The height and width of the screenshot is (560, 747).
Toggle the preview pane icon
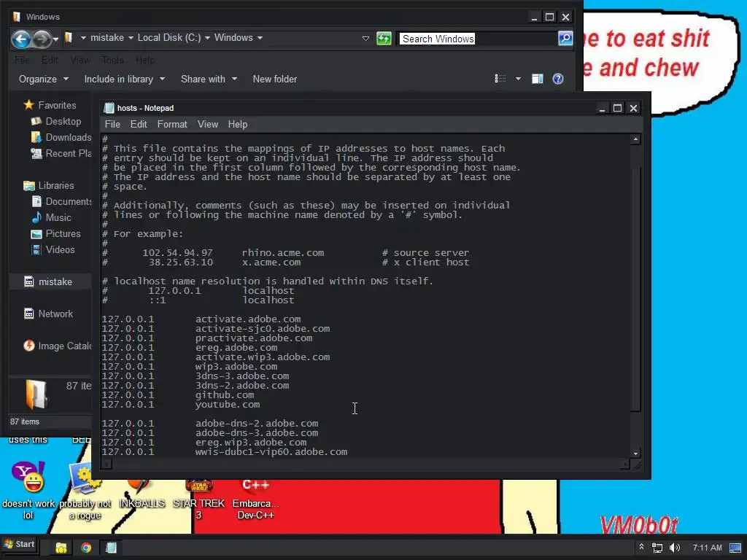tap(538, 79)
